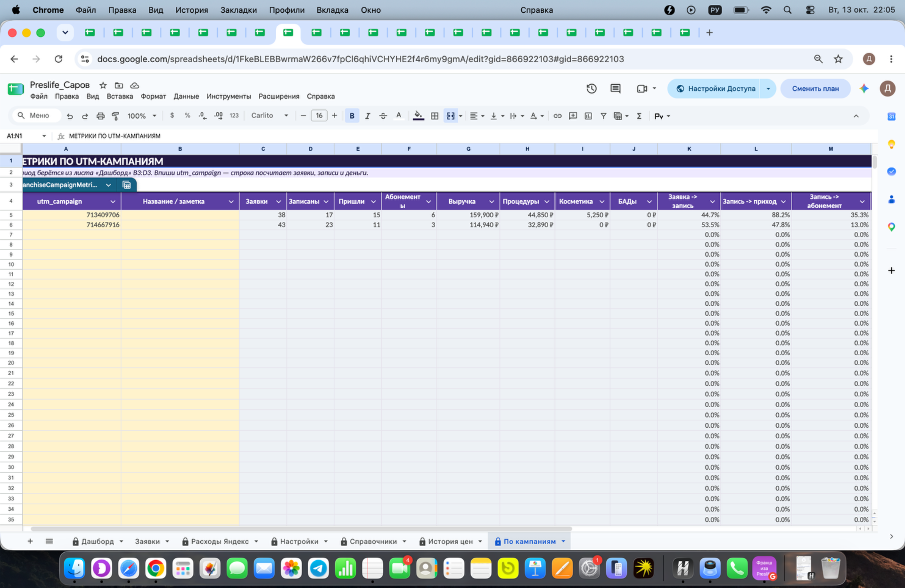
Task: Click the font size input field
Action: pyautogui.click(x=319, y=116)
